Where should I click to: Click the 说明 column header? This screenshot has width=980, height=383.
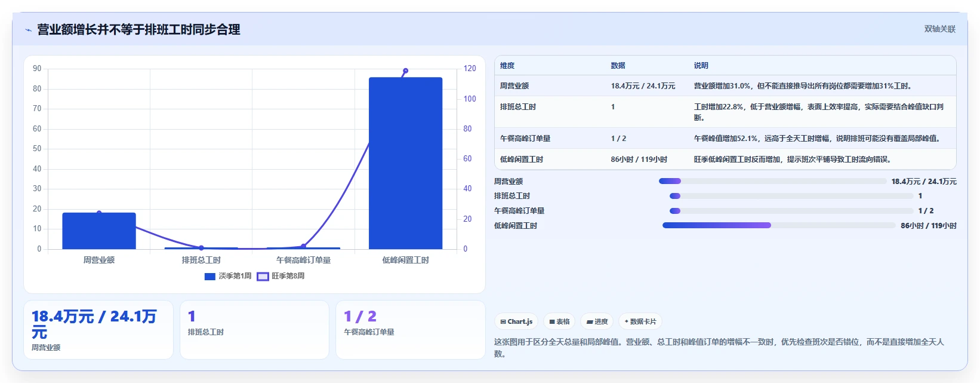click(x=701, y=66)
